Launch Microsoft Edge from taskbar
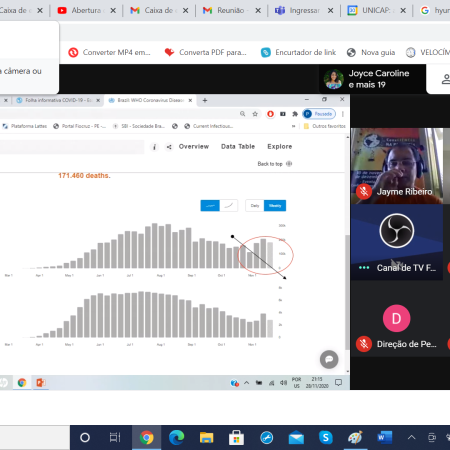The width and height of the screenshot is (450, 450). click(176, 437)
